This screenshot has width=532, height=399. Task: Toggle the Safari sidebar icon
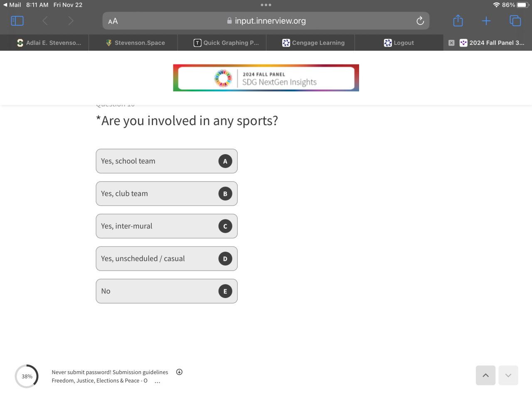click(17, 21)
